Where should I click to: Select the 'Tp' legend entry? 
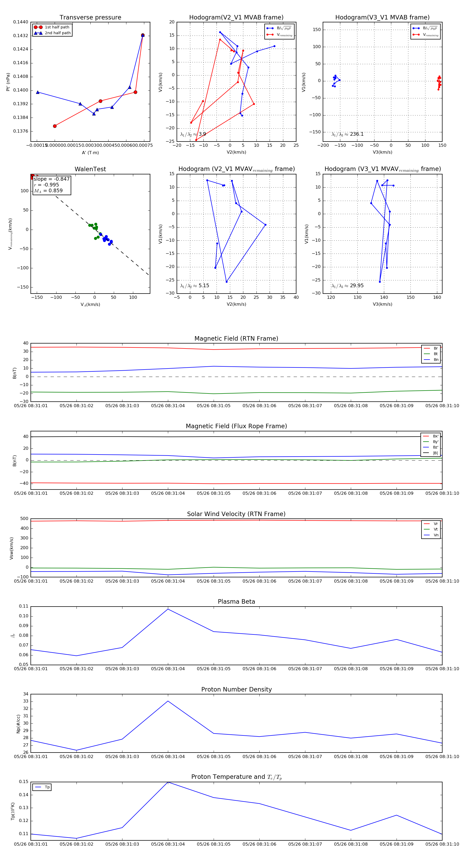[42, 787]
